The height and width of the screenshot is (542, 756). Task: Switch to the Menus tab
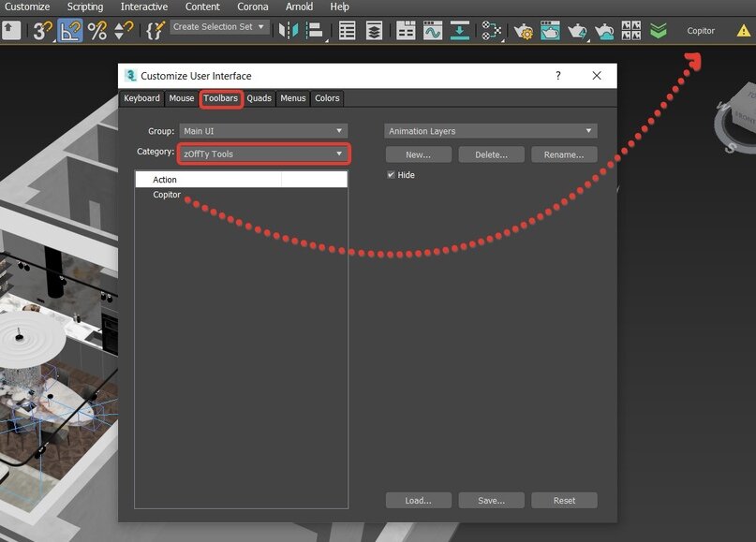click(293, 98)
